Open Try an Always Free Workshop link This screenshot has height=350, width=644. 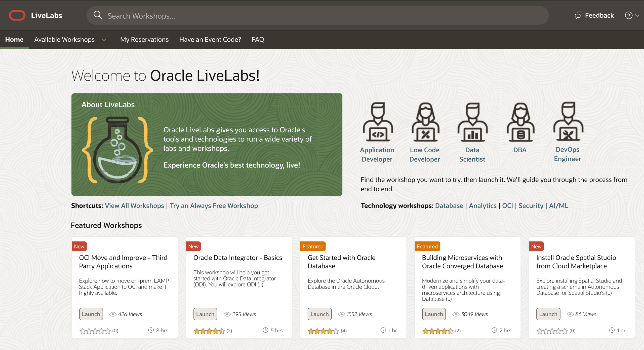(x=214, y=205)
